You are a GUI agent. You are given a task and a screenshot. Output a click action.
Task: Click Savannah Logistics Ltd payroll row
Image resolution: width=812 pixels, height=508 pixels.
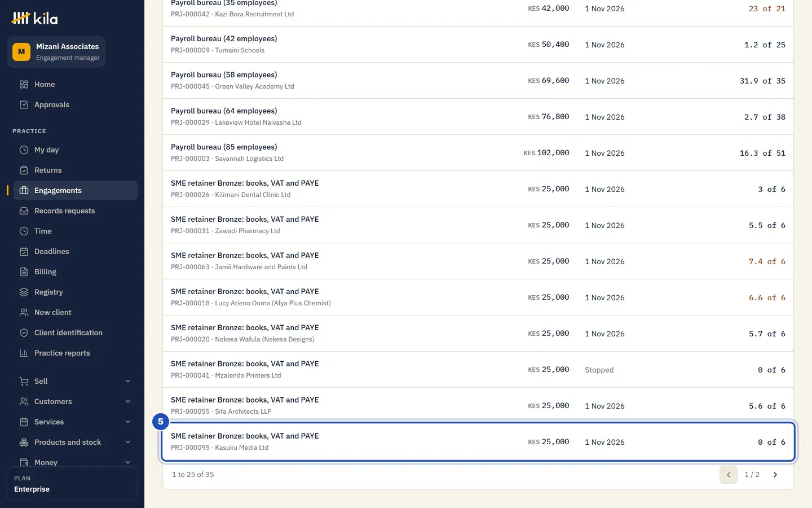pos(478,153)
